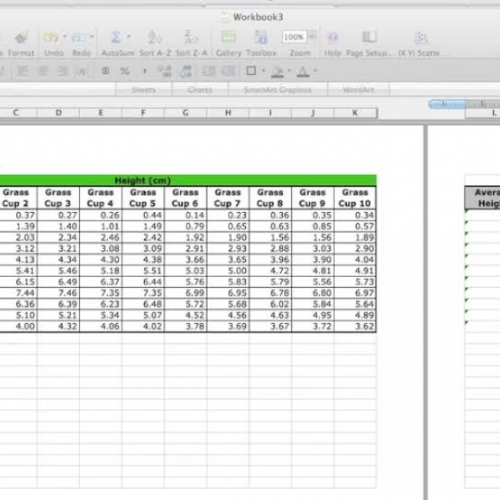Select column G header
This screenshot has width=500, height=500.
[185, 113]
